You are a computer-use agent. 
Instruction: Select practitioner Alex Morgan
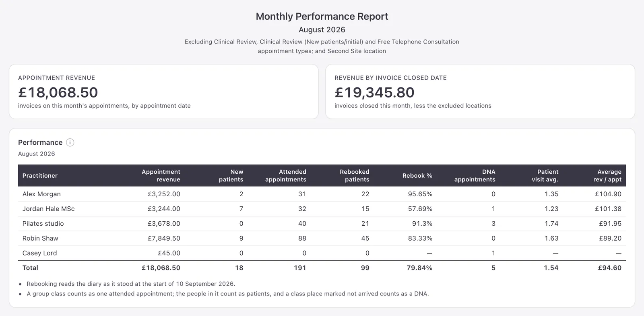(41, 194)
